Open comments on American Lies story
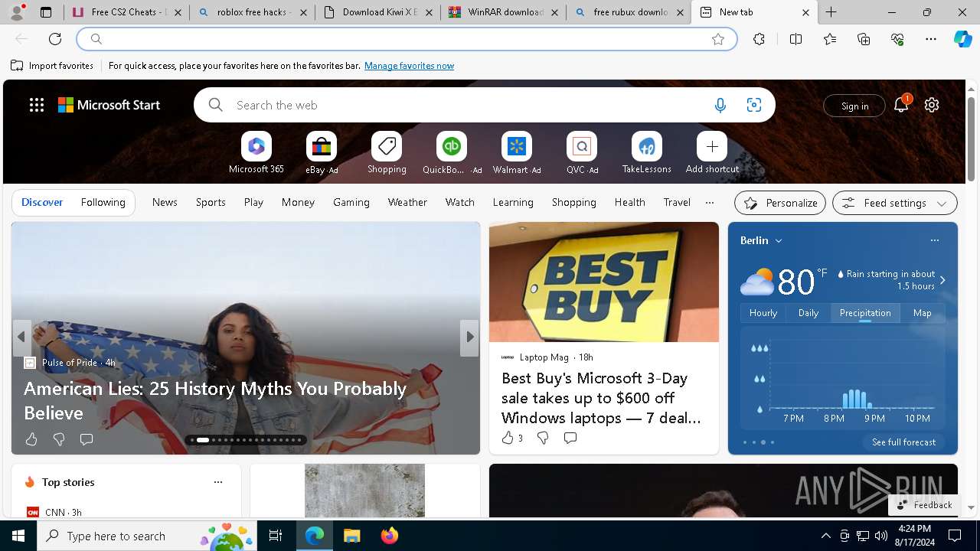This screenshot has height=551, width=980. pyautogui.click(x=87, y=439)
